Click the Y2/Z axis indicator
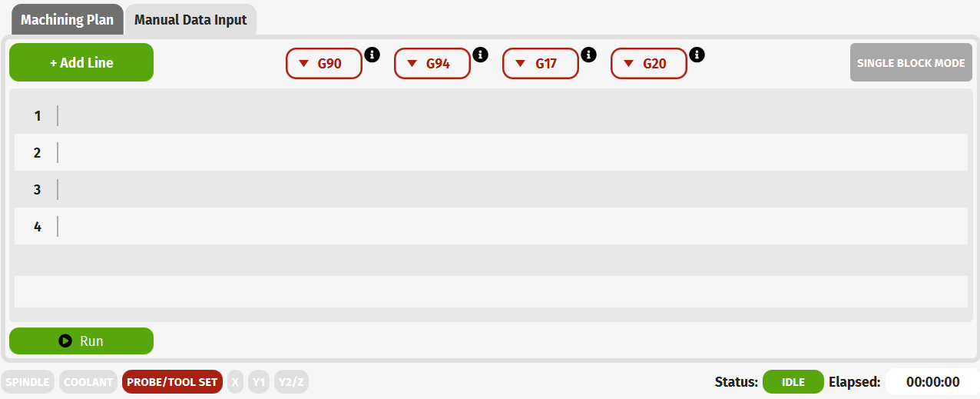Image resolution: width=980 pixels, height=399 pixels. coord(291,382)
